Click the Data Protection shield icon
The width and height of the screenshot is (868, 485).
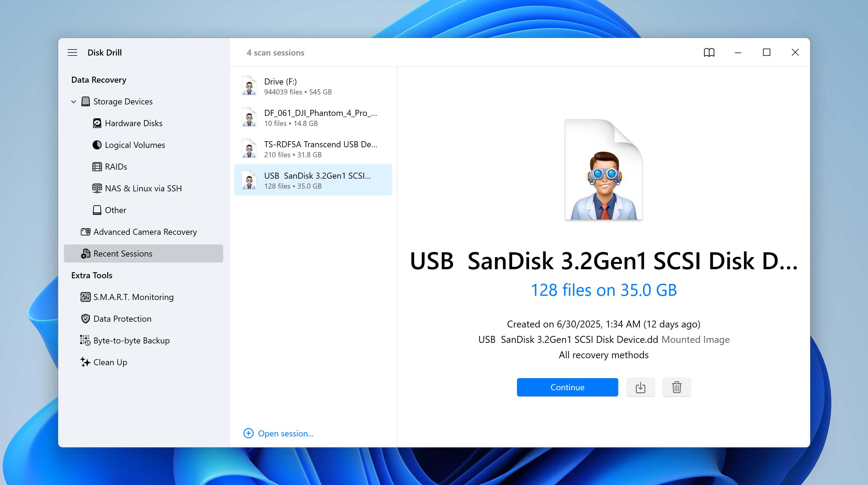(86, 319)
